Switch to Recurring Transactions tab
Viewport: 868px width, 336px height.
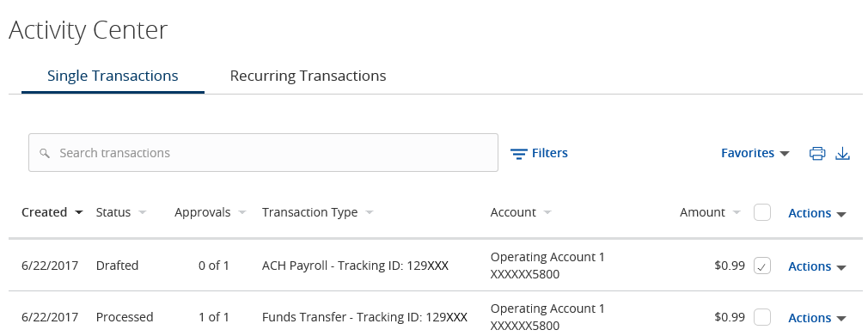(x=308, y=76)
